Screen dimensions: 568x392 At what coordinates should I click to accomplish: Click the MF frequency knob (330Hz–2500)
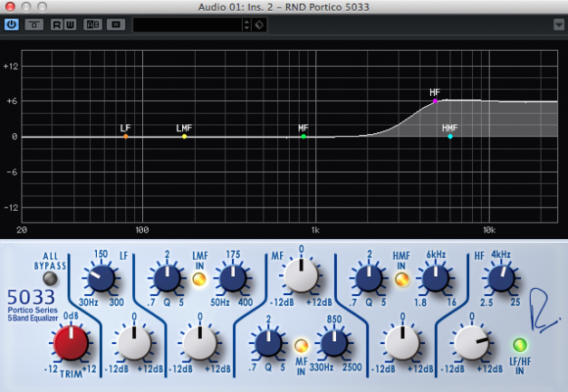(x=334, y=343)
